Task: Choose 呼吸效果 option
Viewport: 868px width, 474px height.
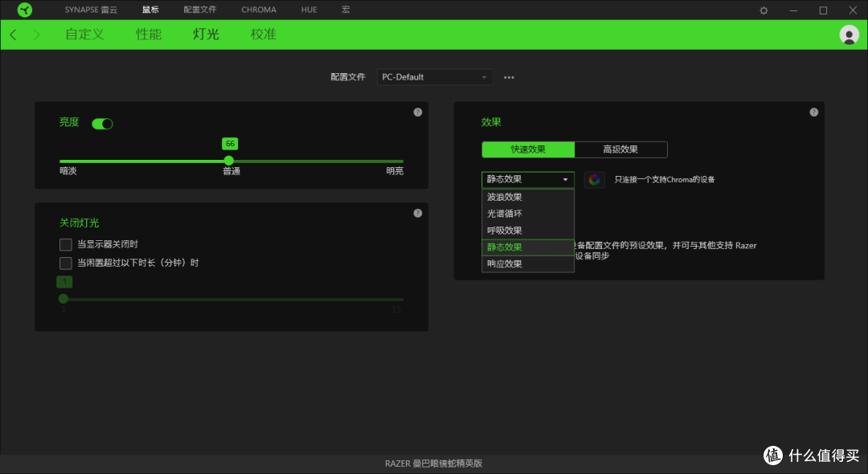Action: click(527, 230)
